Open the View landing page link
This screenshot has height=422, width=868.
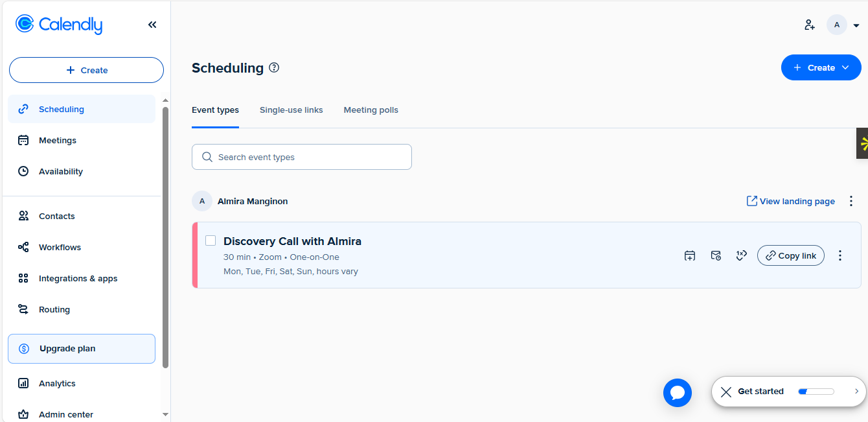pyautogui.click(x=790, y=202)
